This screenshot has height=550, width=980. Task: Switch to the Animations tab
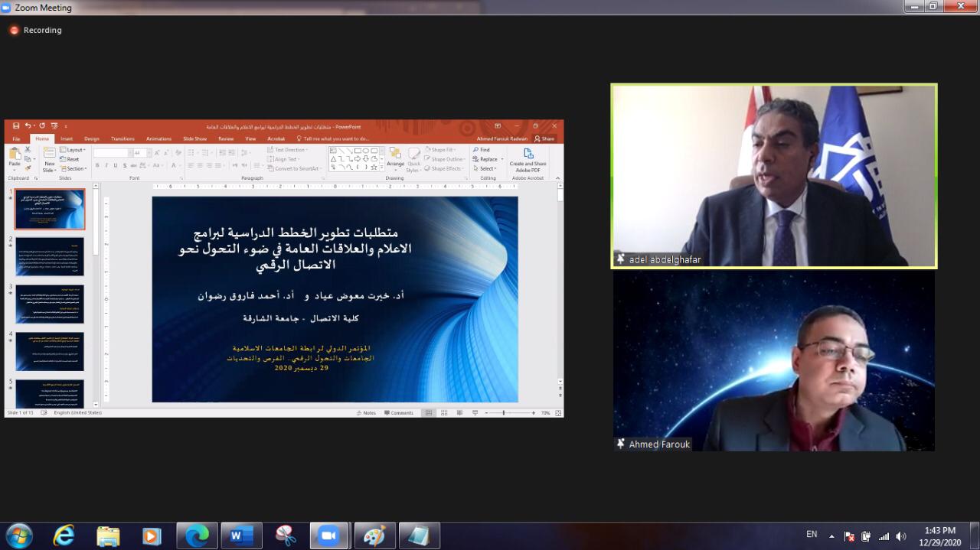[x=158, y=138]
